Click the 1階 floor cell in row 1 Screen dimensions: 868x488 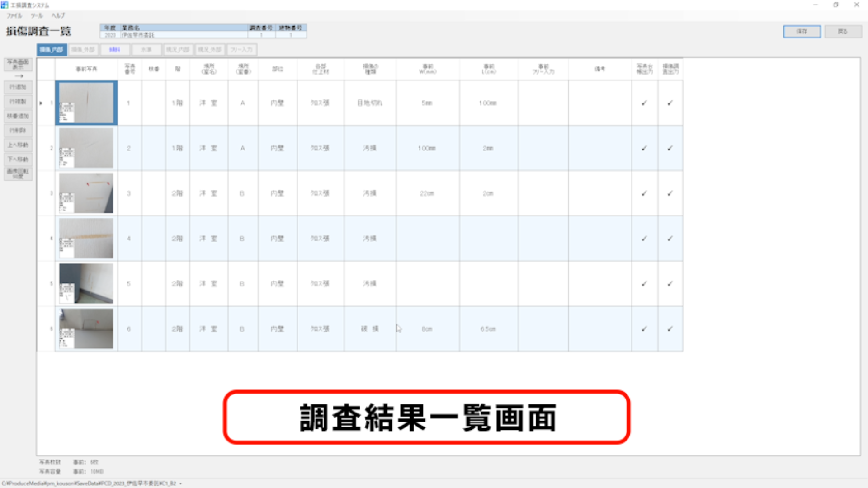(x=178, y=103)
